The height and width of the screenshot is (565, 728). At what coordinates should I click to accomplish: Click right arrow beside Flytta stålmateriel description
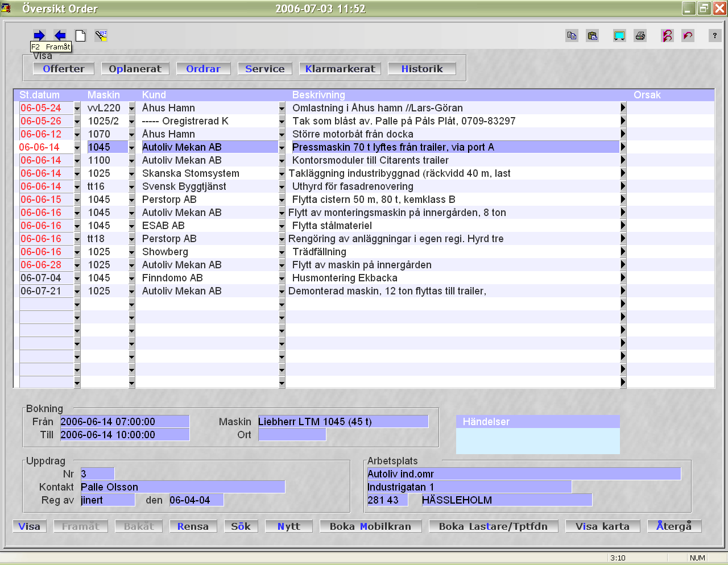(x=623, y=226)
